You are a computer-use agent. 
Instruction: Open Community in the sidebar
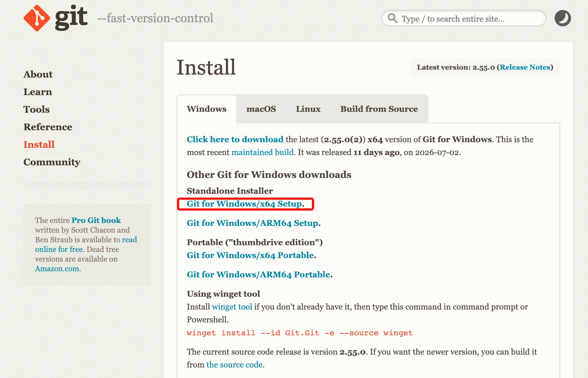coord(52,162)
